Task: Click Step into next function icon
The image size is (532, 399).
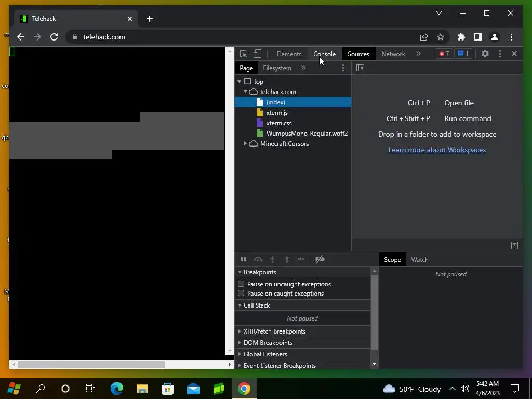Action: point(272,260)
